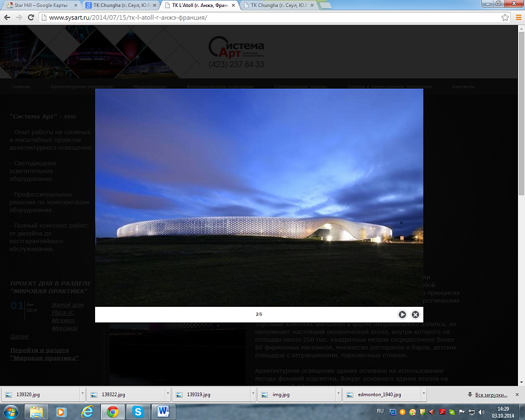The image size is (525, 420).
Task: Open Internet Explorer from the taskbar
Action: pos(86,412)
